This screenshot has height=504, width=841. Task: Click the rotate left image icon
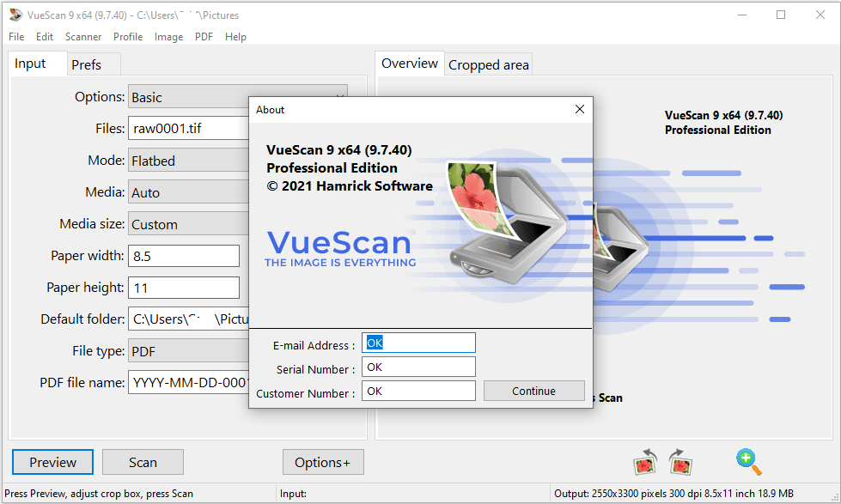click(645, 462)
